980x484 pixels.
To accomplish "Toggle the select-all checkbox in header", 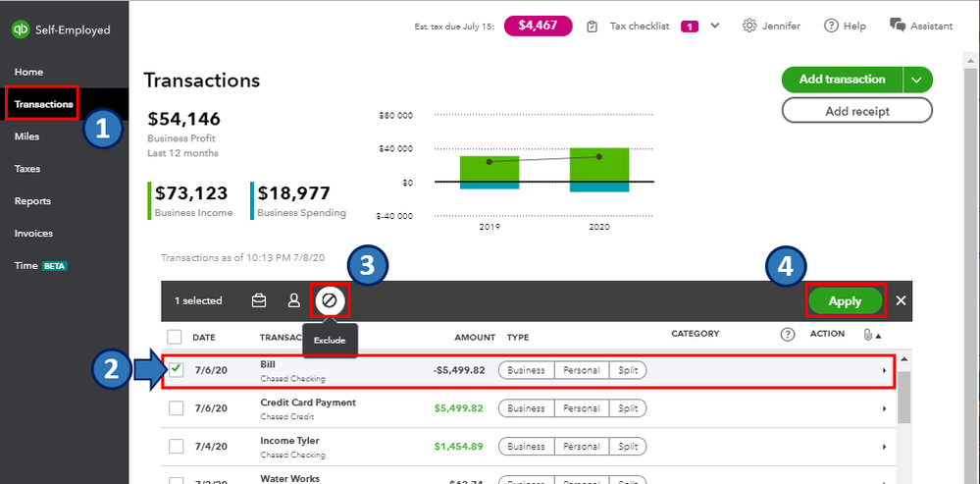I will pos(175,337).
